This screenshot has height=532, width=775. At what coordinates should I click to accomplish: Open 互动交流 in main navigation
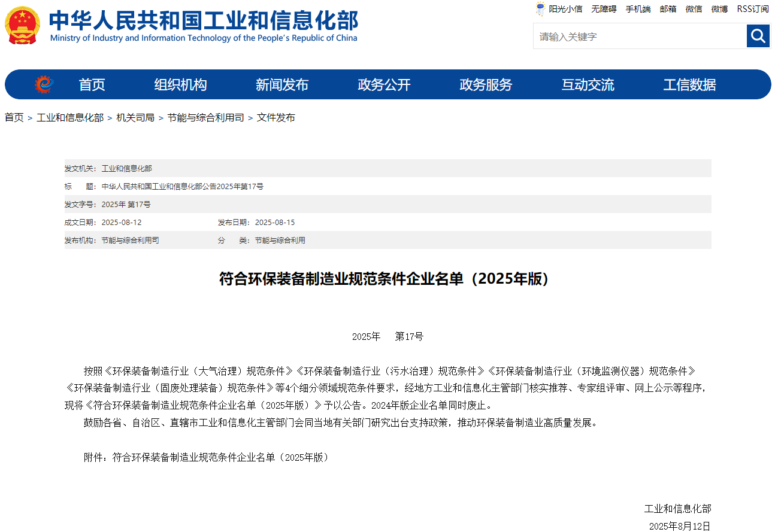click(588, 84)
